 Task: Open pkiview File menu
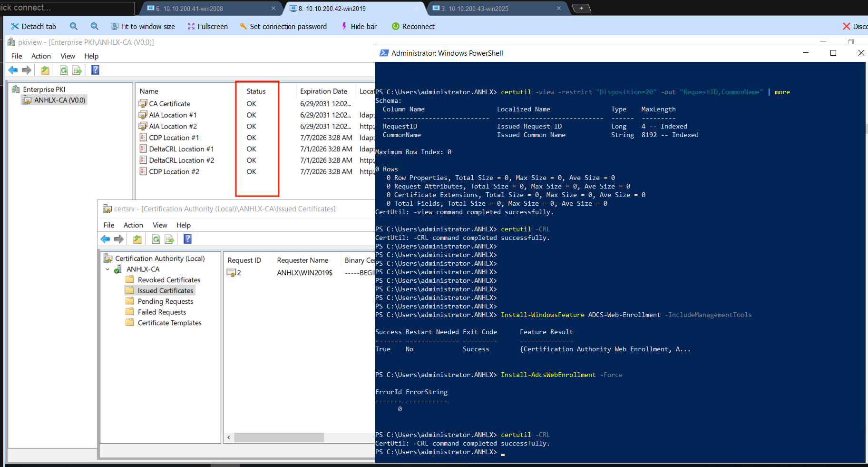coord(17,56)
